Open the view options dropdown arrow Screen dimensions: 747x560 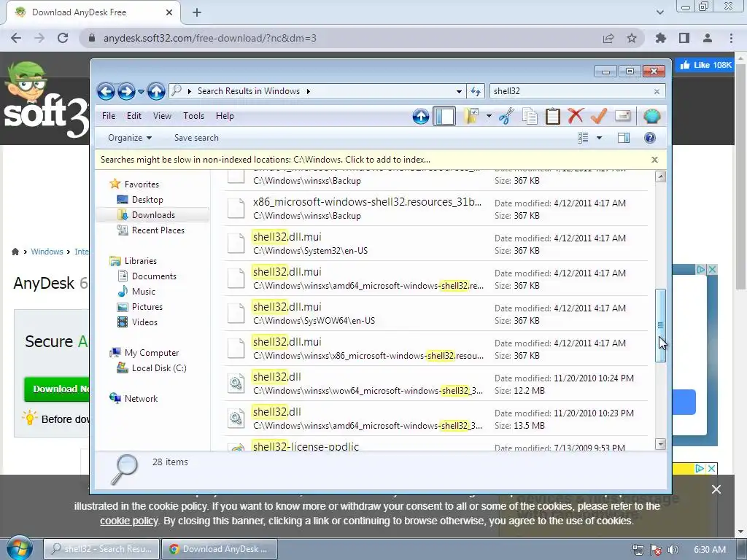(x=600, y=138)
